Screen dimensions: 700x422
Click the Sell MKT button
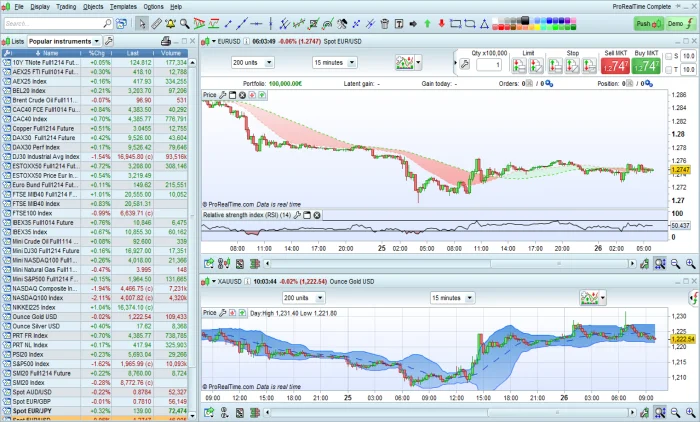point(614,65)
